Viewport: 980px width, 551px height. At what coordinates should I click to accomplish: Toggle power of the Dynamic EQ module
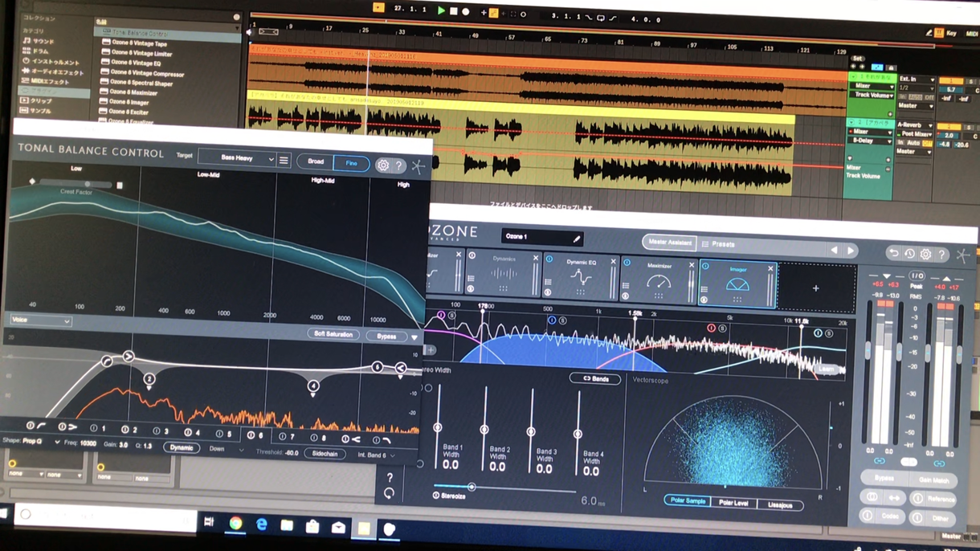(549, 259)
